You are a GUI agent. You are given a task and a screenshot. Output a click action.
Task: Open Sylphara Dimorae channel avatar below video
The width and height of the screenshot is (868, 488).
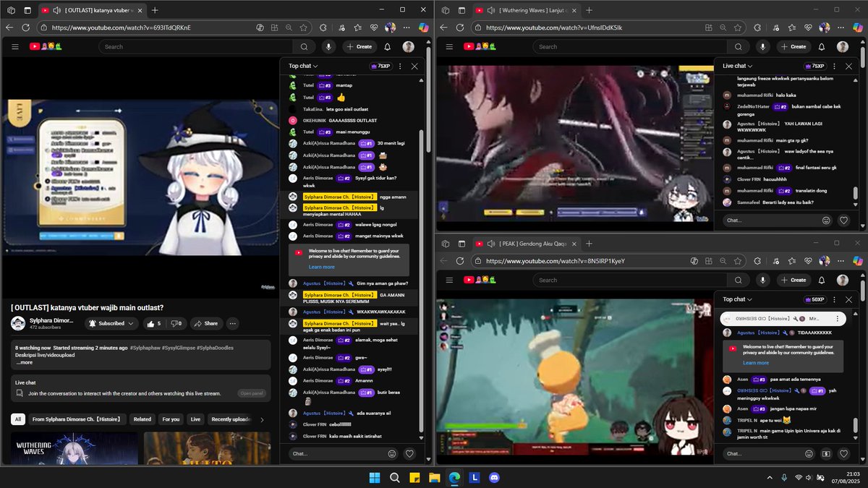click(x=18, y=323)
